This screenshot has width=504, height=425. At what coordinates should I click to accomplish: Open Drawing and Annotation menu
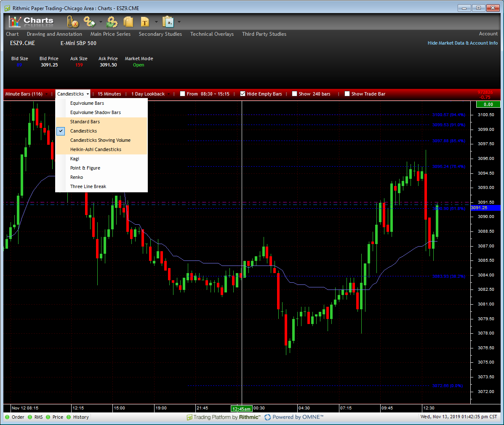click(54, 34)
